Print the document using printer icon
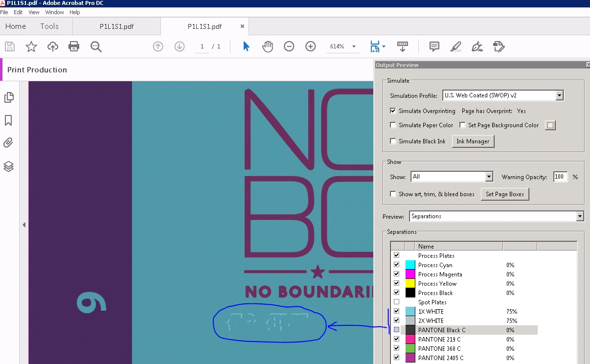 click(x=74, y=46)
